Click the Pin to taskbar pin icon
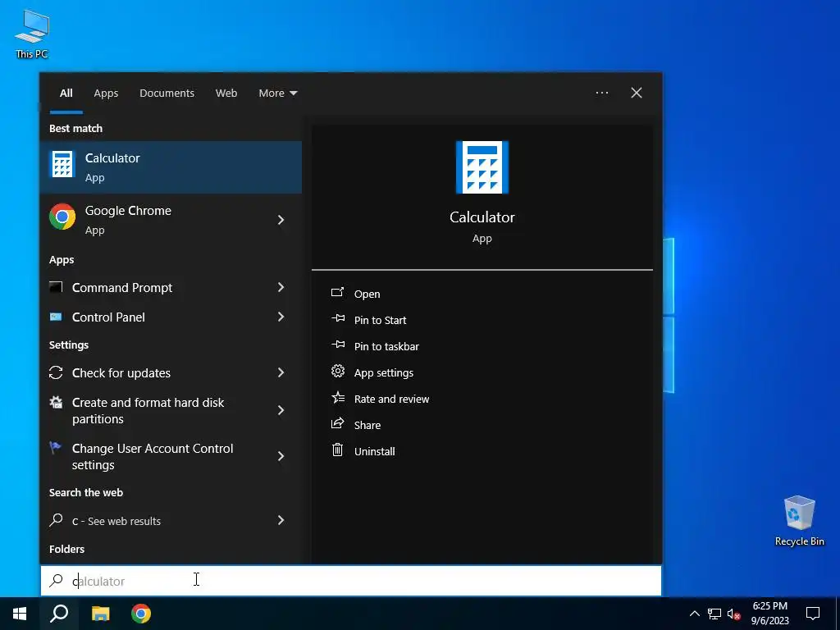 tap(338, 345)
